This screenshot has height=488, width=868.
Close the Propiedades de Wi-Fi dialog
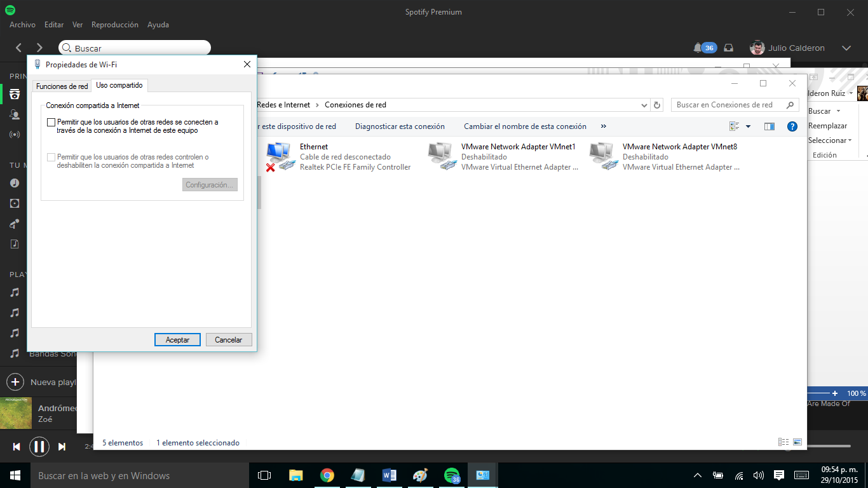pos(247,64)
